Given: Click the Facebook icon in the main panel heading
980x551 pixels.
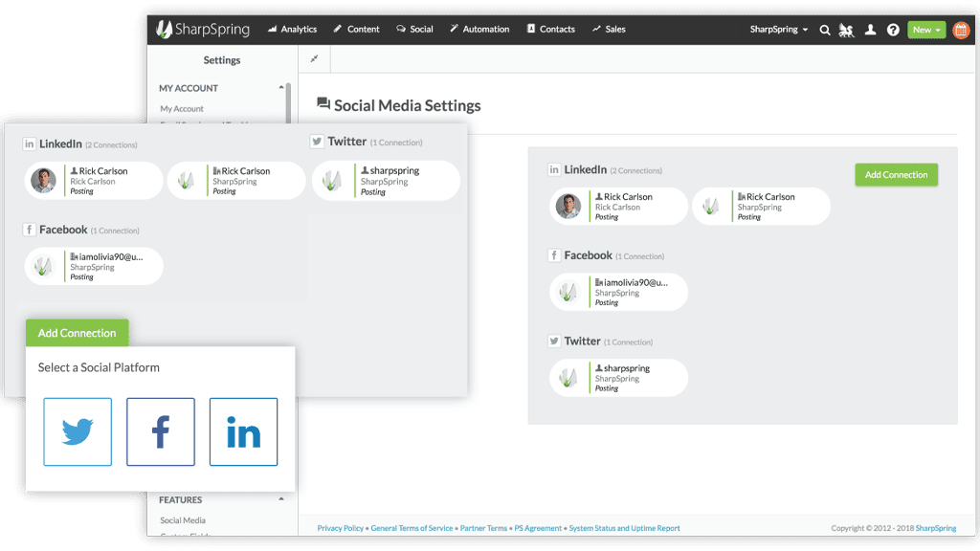Looking at the screenshot, I should [x=554, y=254].
